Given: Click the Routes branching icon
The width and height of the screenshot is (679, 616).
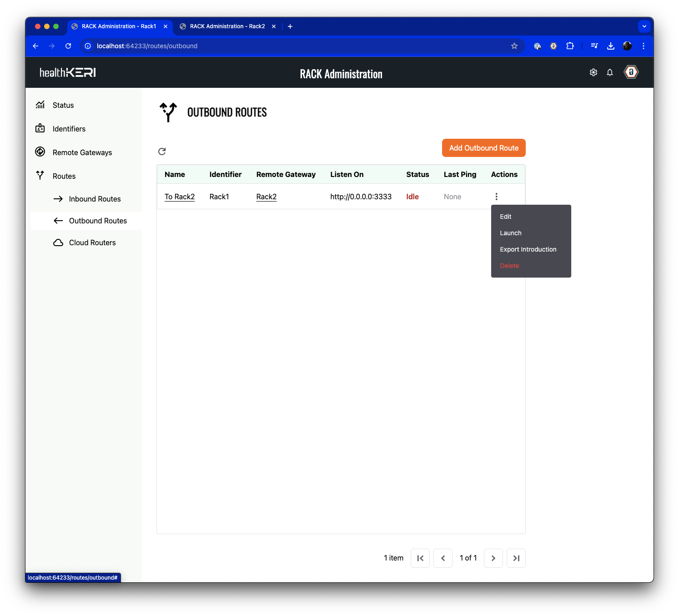Looking at the screenshot, I should (40, 176).
